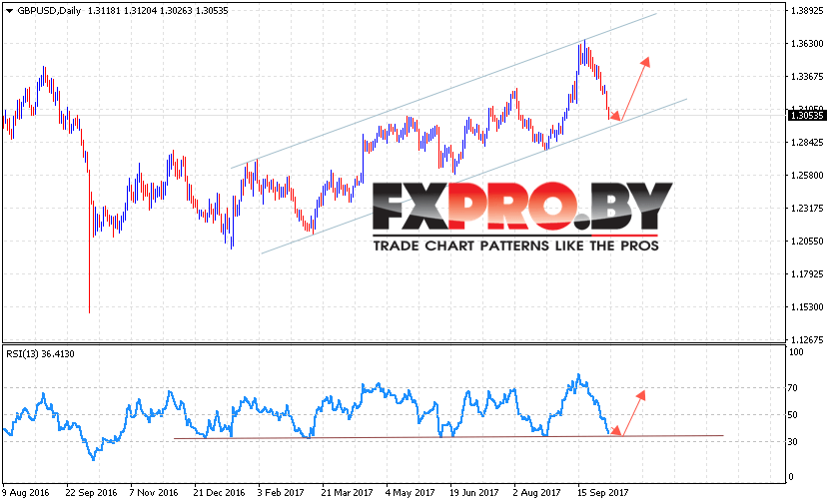Click the 4 May 2017 date label

pyautogui.click(x=410, y=492)
